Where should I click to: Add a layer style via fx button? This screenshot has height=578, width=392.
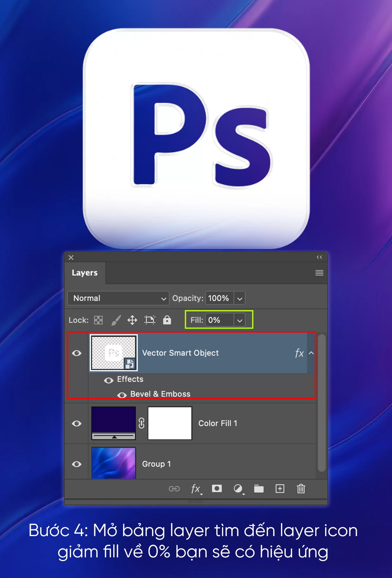[196, 488]
